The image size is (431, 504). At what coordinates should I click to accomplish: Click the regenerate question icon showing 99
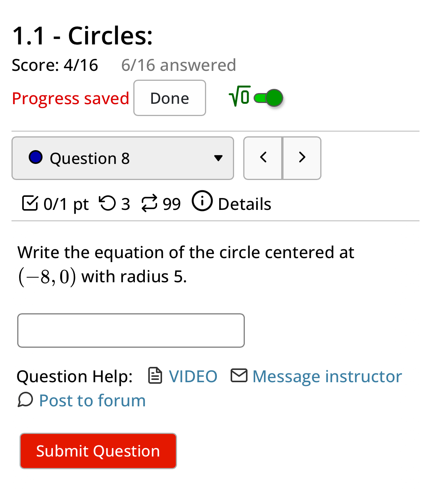(150, 203)
